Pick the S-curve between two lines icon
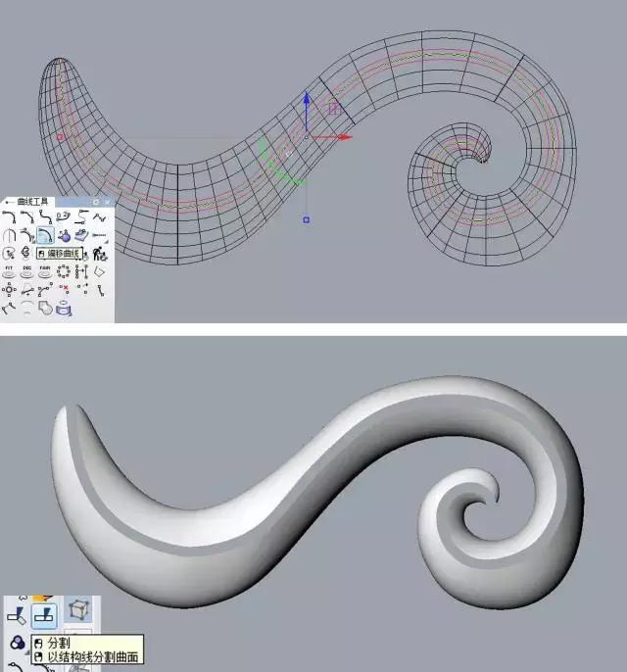The height and width of the screenshot is (672, 627). pos(81,217)
